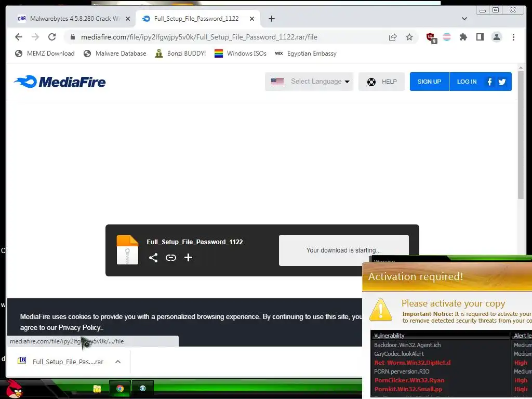
Task: Open the Chrome profile avatar
Action: [496, 37]
